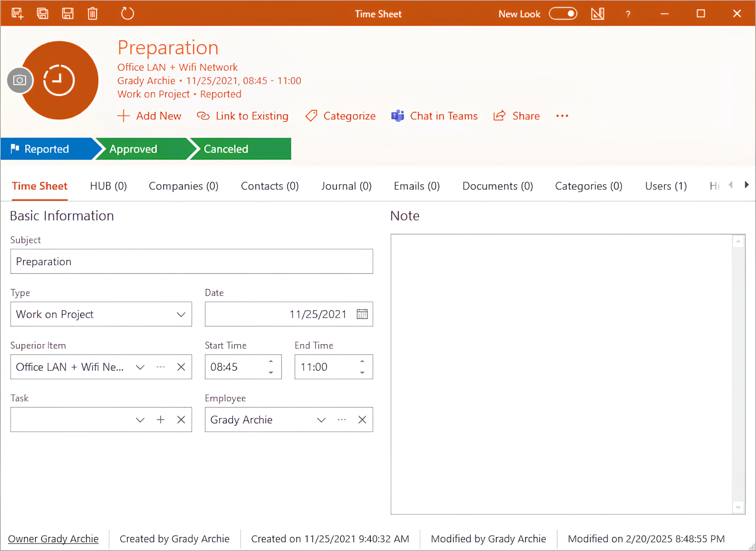Click the Delete trash can icon
The image size is (756, 551).
click(93, 14)
